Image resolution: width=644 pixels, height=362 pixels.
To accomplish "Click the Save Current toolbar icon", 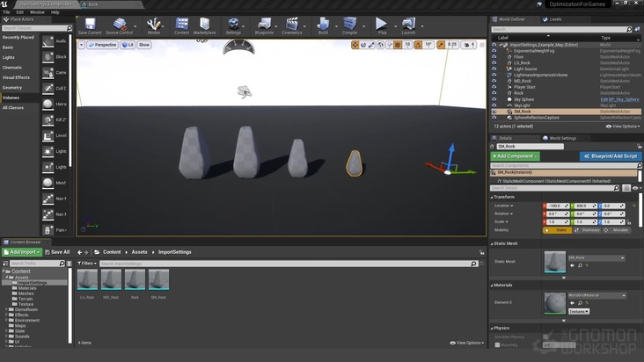I will pos(90,25).
